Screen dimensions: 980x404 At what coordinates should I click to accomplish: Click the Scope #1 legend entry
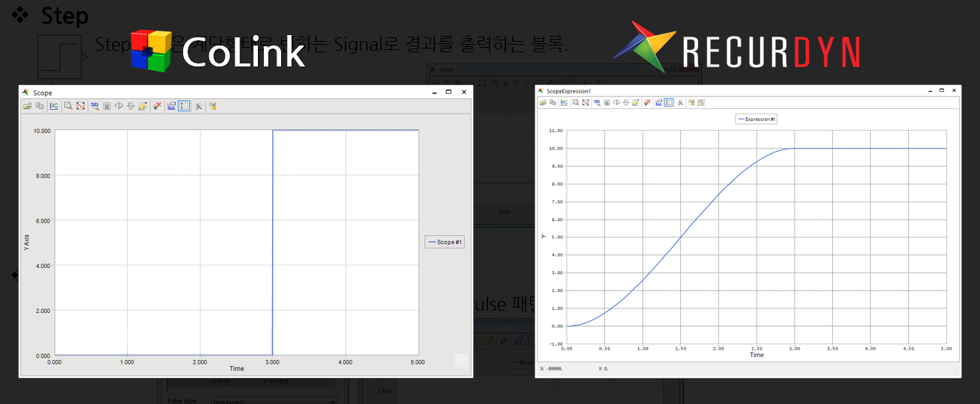coord(444,242)
